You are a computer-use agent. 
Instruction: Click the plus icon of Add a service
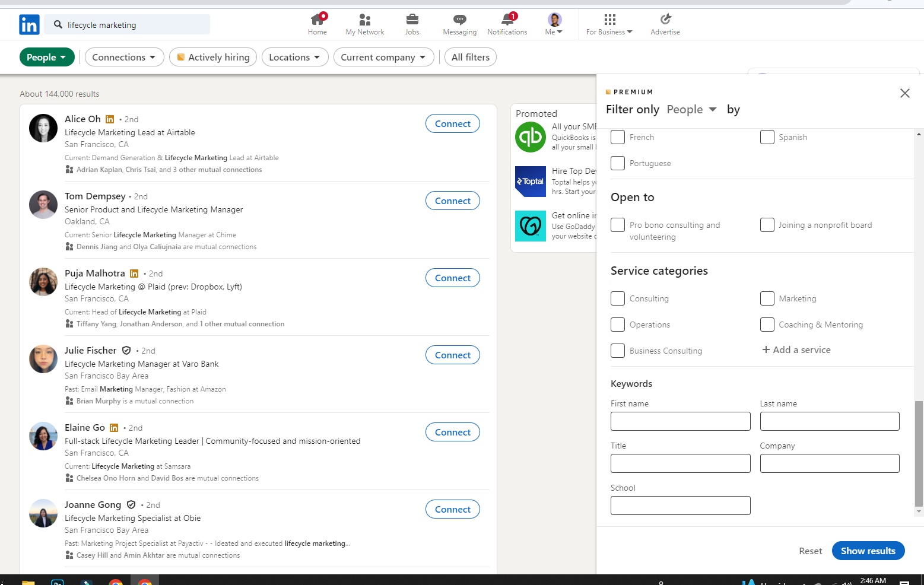click(766, 350)
